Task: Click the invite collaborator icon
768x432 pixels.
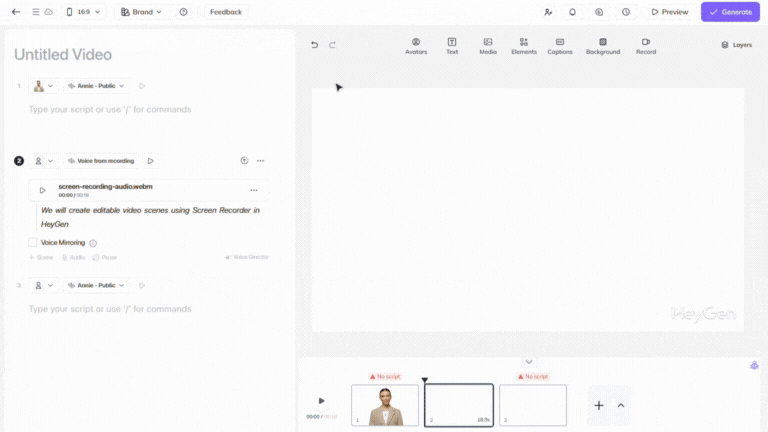Action: click(x=548, y=12)
